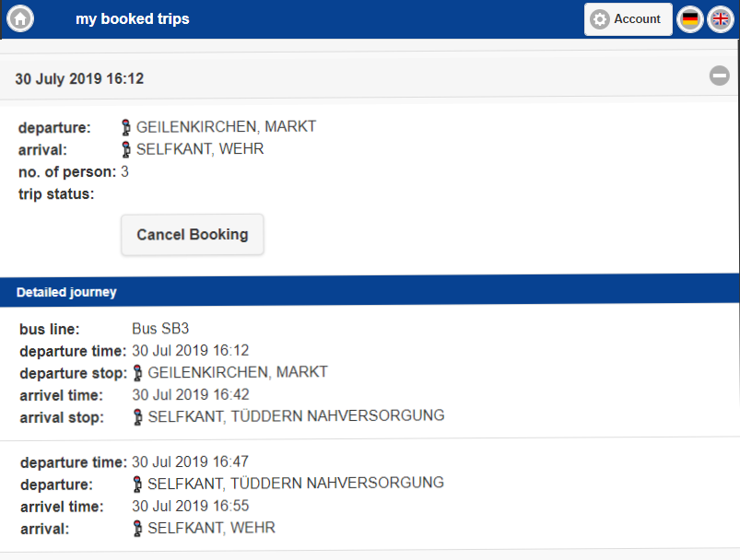Click SELFKANT, TÜDDERN NAHVERSORGUNG arrival stop text
The image size is (740, 560).
pyautogui.click(x=296, y=415)
